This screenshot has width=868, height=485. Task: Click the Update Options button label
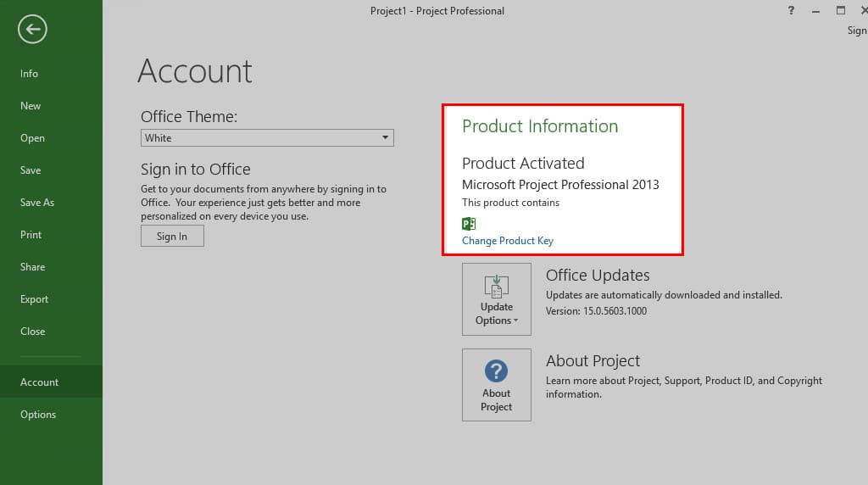click(497, 314)
